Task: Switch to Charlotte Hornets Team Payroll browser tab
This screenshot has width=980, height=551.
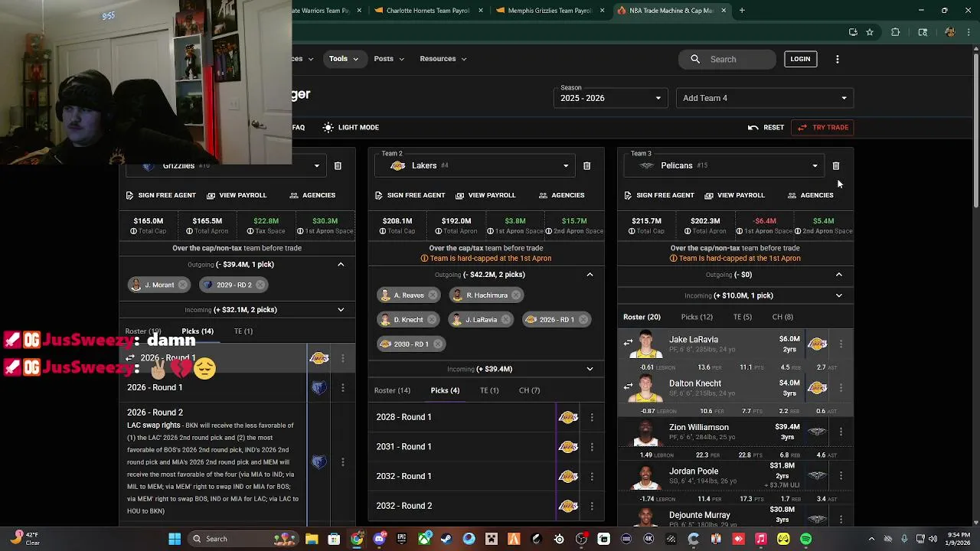Action: point(428,11)
